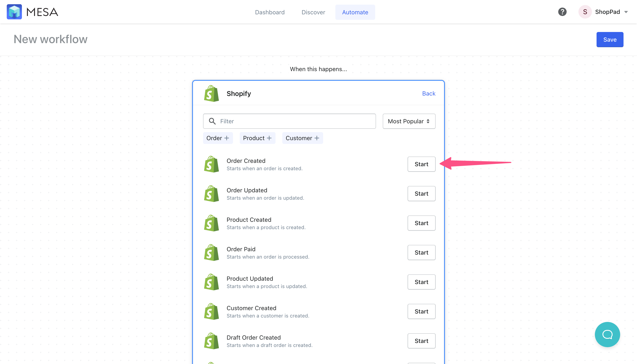The height and width of the screenshot is (364, 637).
Task: Select the Automate tab
Action: click(355, 12)
